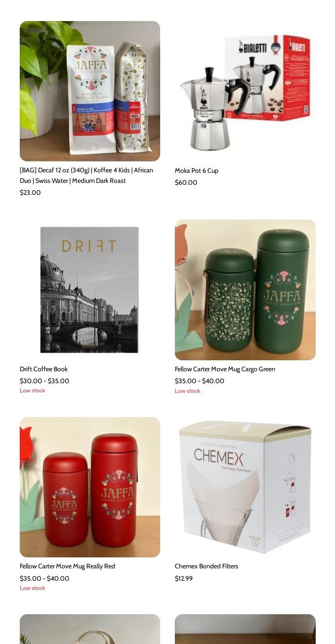View the Chemex Bonded Filters box image
This screenshot has width=335, height=644.
pyautogui.click(x=245, y=487)
